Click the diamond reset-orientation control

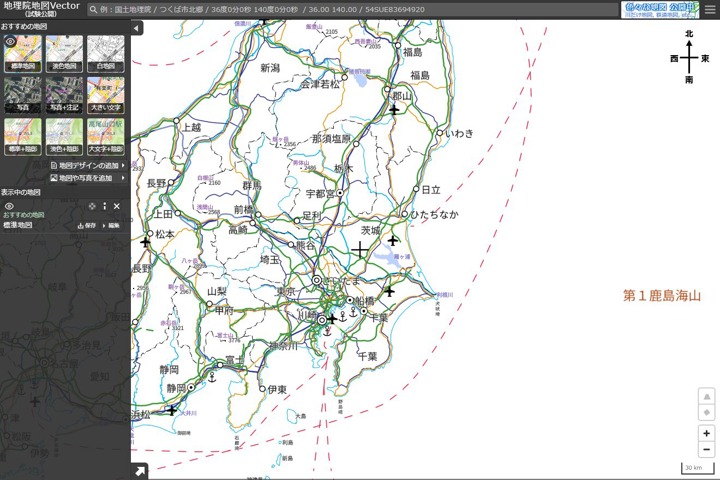(x=706, y=412)
